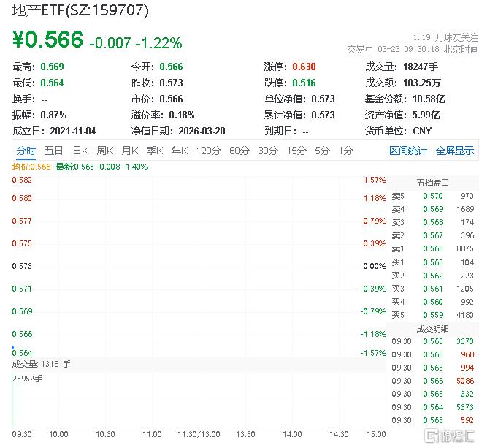Click the 09:30 time axis label
479x448 pixels.
coord(22,435)
